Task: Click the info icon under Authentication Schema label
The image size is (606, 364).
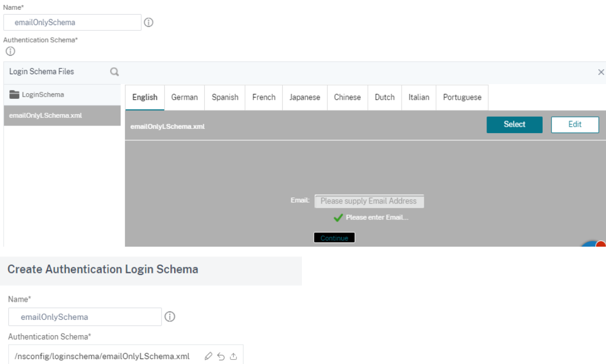Action: click(x=10, y=51)
